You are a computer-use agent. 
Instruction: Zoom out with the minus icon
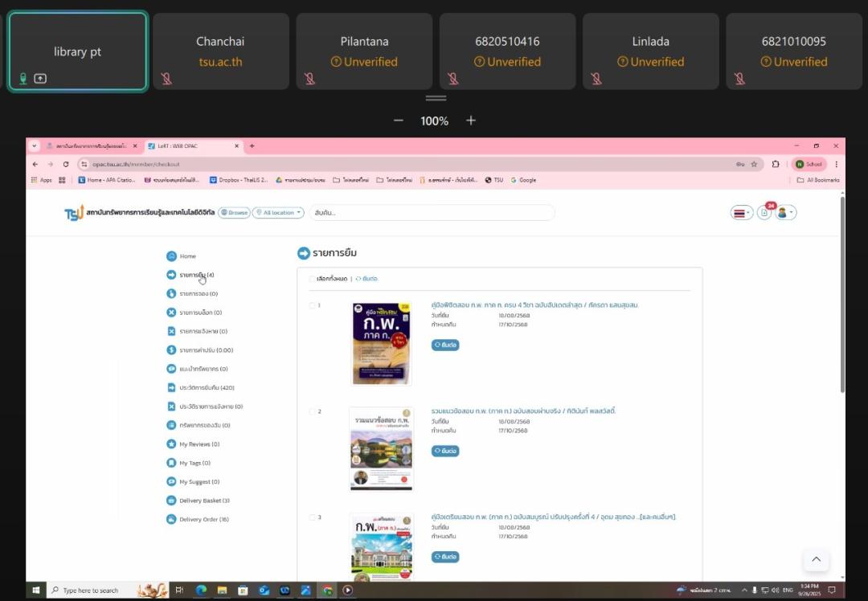[x=398, y=121]
